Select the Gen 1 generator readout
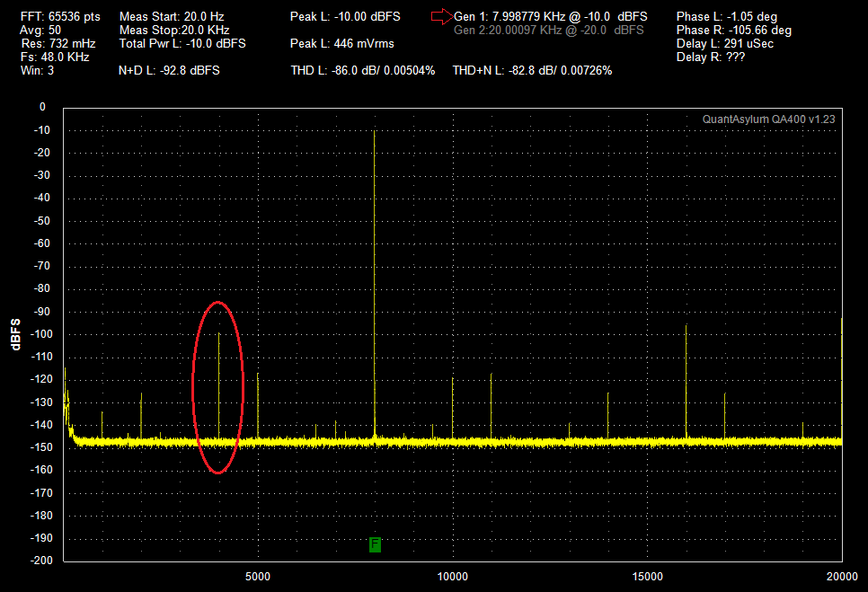Screen dimensions: 868x592 (550, 16)
